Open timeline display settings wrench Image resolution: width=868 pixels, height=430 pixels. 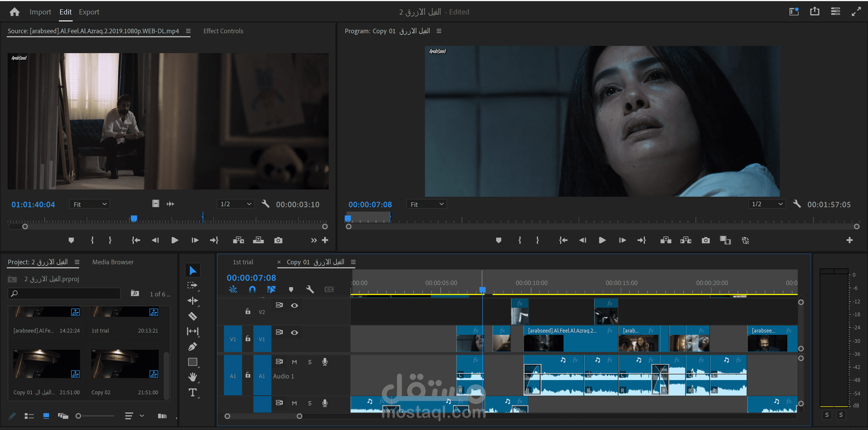[310, 289]
